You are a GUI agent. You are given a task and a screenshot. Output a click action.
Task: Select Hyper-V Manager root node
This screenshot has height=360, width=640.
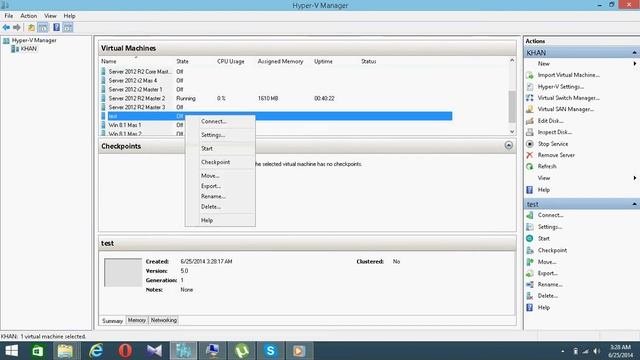click(x=34, y=40)
